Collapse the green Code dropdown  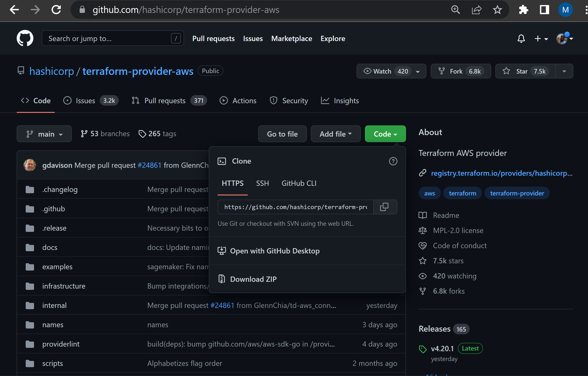click(385, 134)
